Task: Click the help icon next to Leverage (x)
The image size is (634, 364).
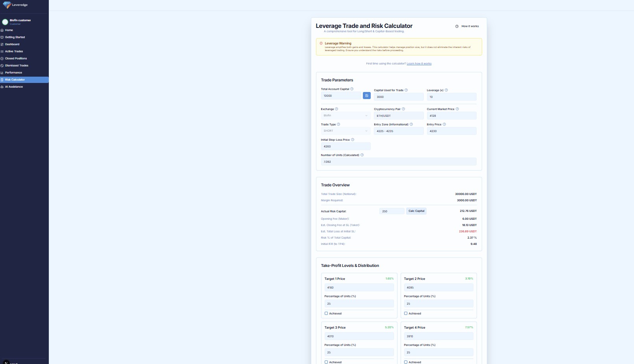Action: [447, 90]
